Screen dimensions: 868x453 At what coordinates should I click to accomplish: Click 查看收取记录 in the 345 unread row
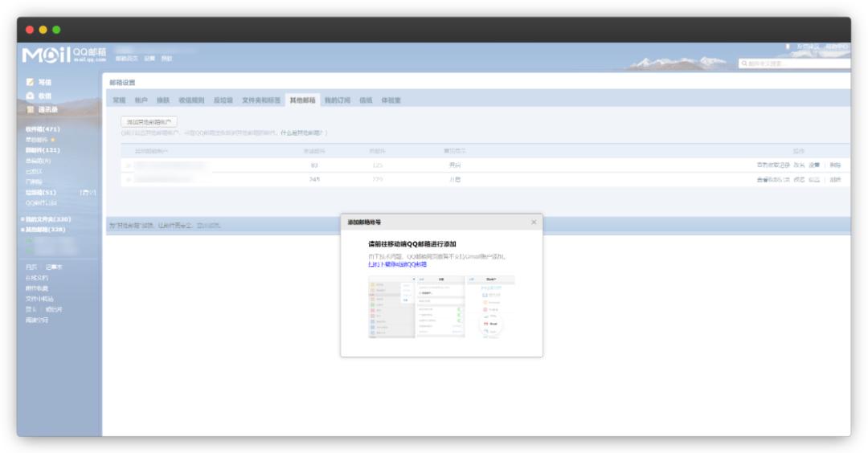(773, 180)
